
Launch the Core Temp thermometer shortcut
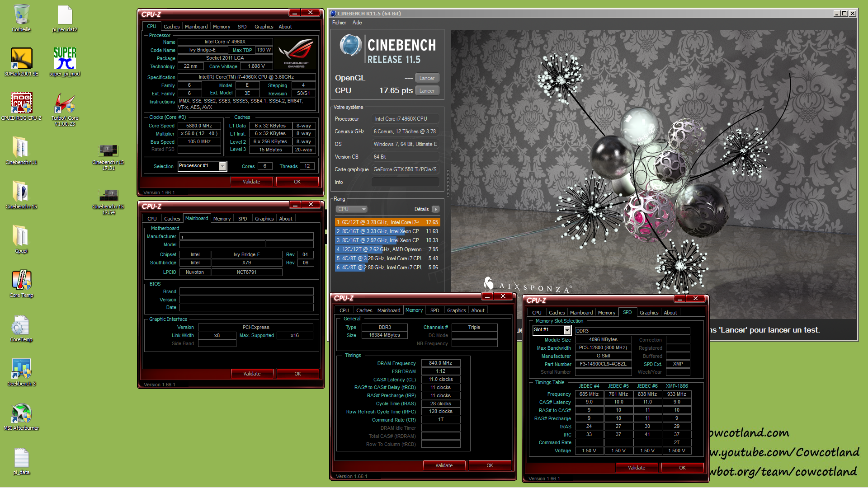tap(21, 280)
